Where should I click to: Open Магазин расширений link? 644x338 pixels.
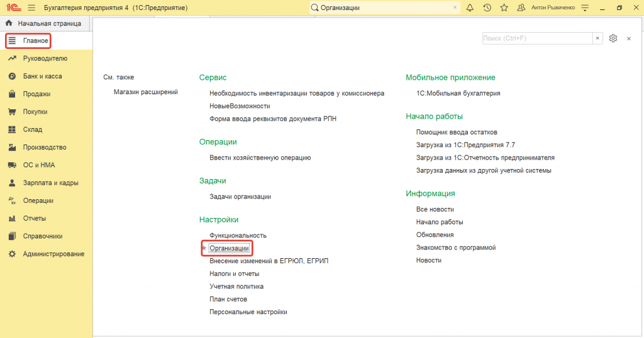click(x=146, y=92)
